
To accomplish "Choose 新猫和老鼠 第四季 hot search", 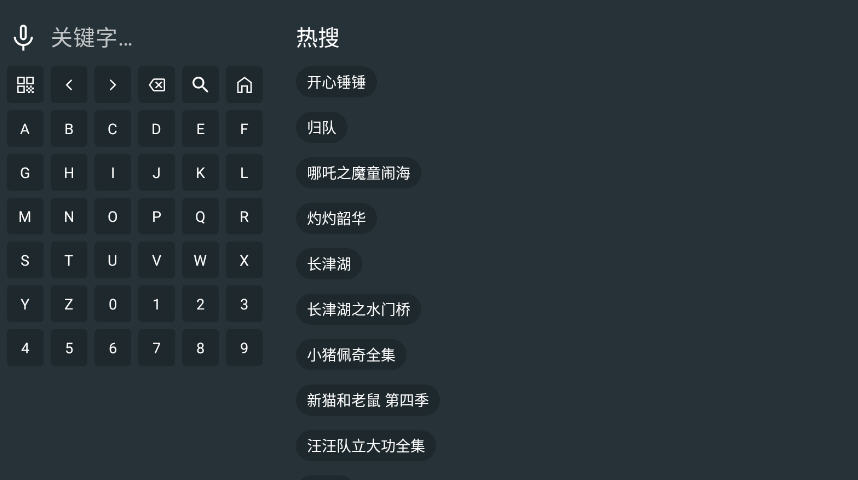I will click(367, 400).
